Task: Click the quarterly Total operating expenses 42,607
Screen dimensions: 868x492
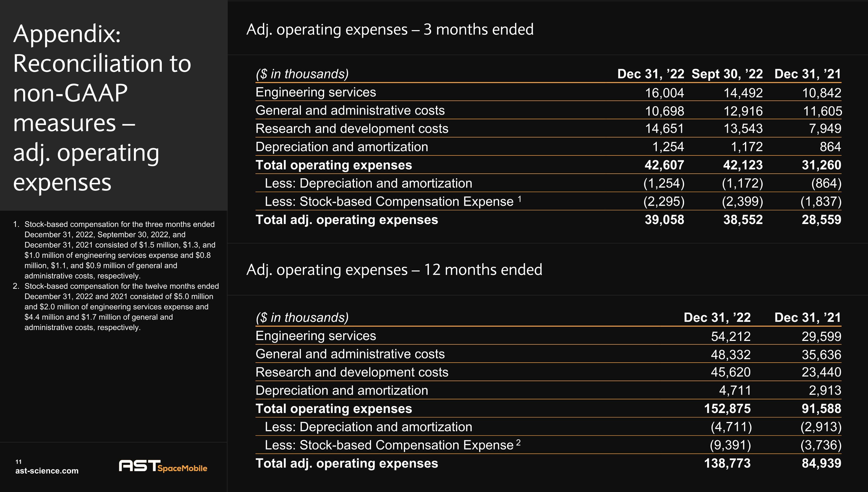Action: tap(664, 165)
